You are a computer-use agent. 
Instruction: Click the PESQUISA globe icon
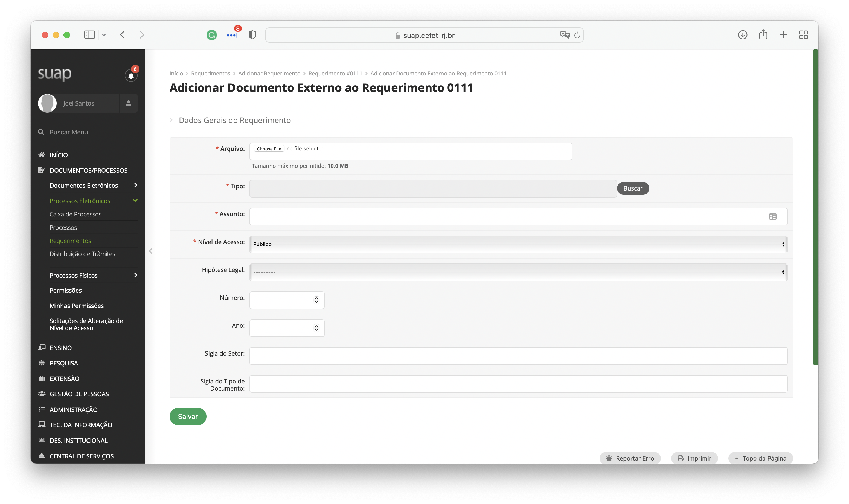pyautogui.click(x=42, y=363)
